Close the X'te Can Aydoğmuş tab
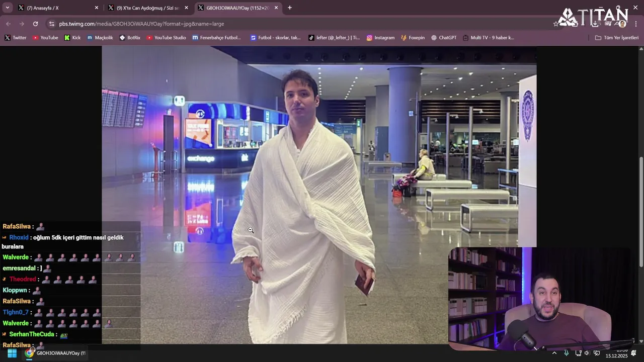 coord(186,8)
